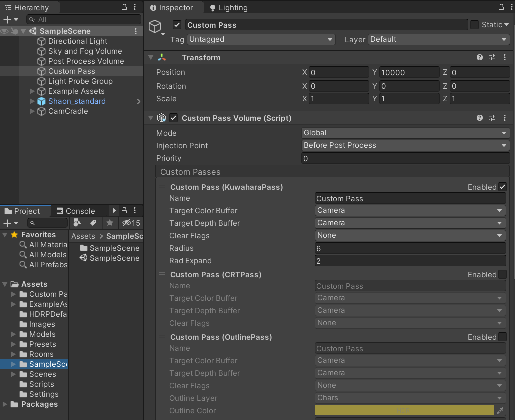Enable the CRTPass Enabled checkbox

(x=502, y=275)
